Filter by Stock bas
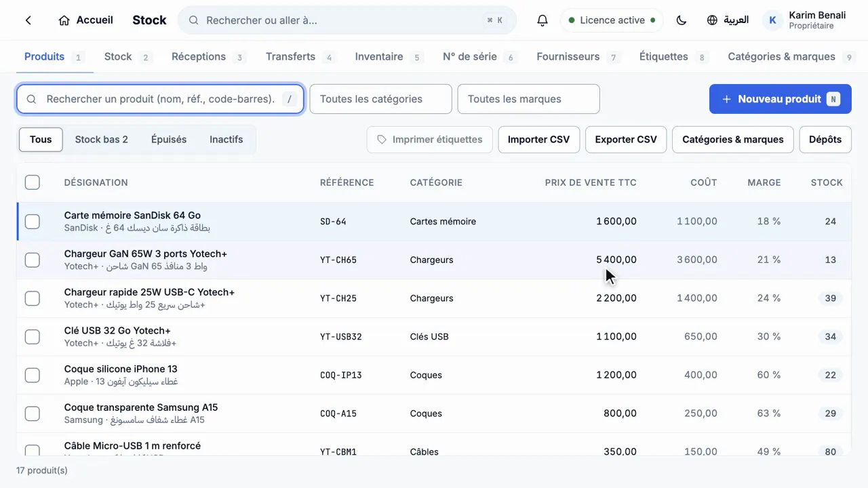 (102, 140)
